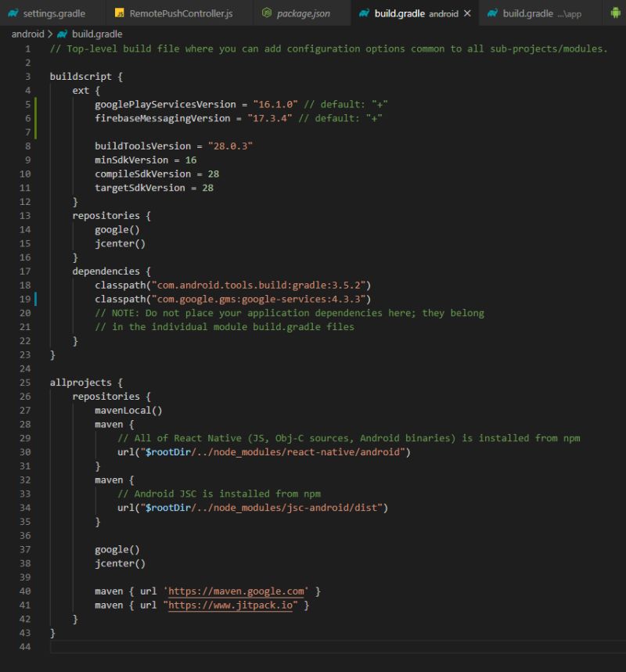Click the gradle elephant icon on the settings.gradle tab

[14, 13]
